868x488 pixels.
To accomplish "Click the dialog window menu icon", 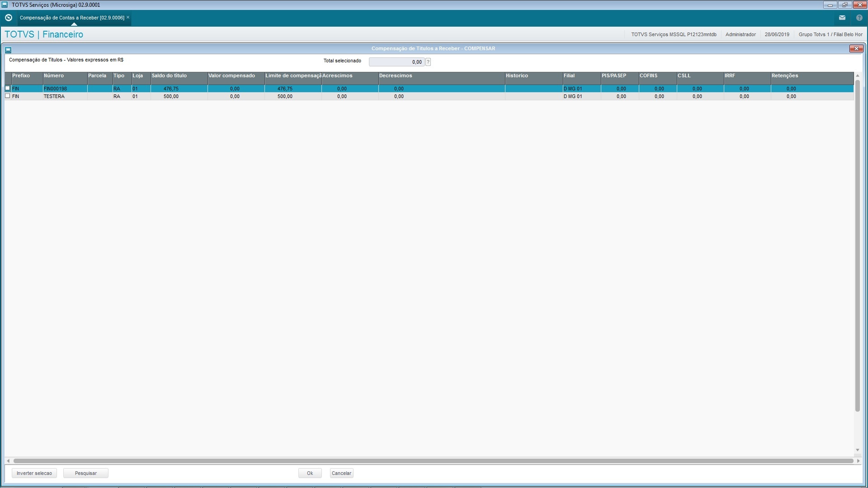I will point(8,50).
